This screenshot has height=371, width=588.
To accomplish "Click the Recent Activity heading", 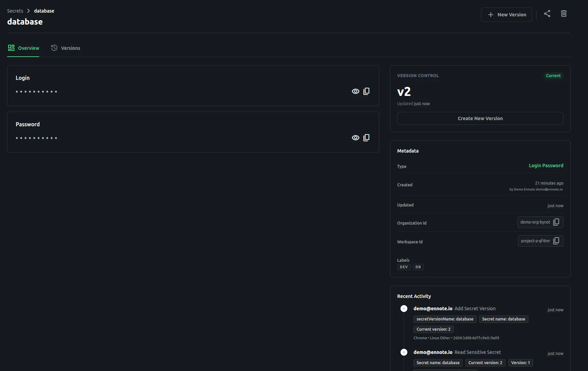I will 414,296.
